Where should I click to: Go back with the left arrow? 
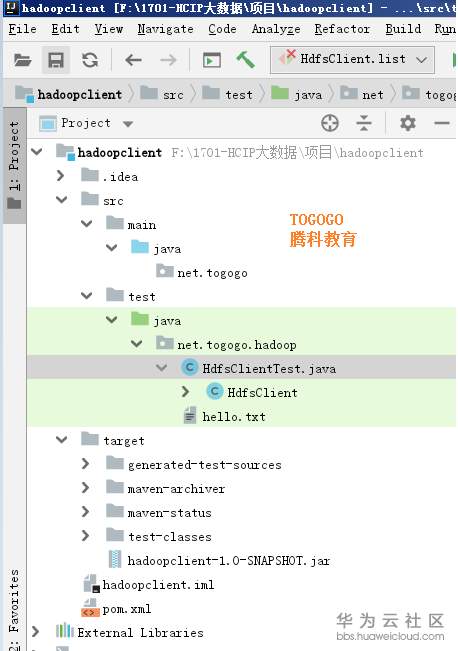tap(133, 60)
